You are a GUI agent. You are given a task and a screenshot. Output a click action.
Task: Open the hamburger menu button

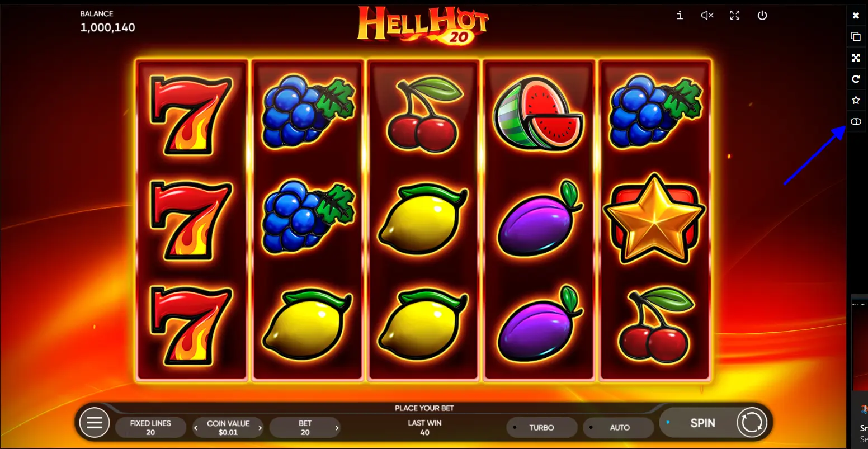coord(95,423)
